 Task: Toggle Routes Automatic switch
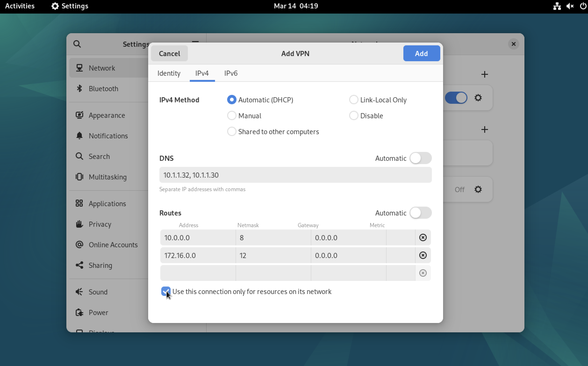pos(421,213)
